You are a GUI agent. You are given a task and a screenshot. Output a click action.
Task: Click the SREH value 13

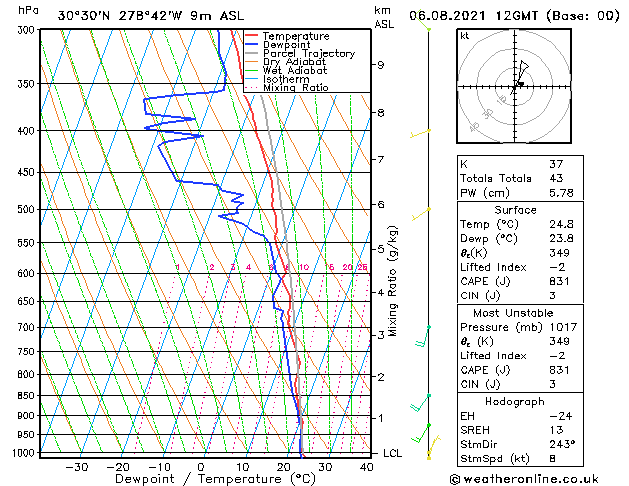tap(556, 430)
